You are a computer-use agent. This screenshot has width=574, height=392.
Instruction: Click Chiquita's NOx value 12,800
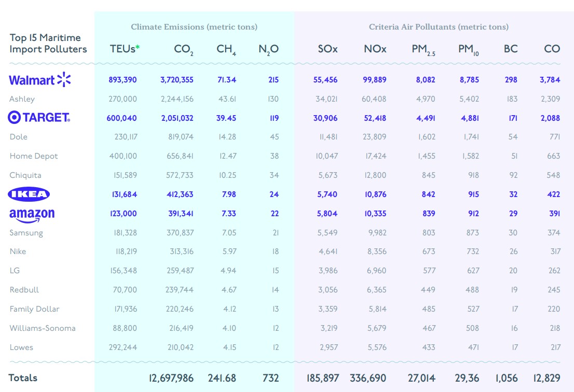[375, 175]
